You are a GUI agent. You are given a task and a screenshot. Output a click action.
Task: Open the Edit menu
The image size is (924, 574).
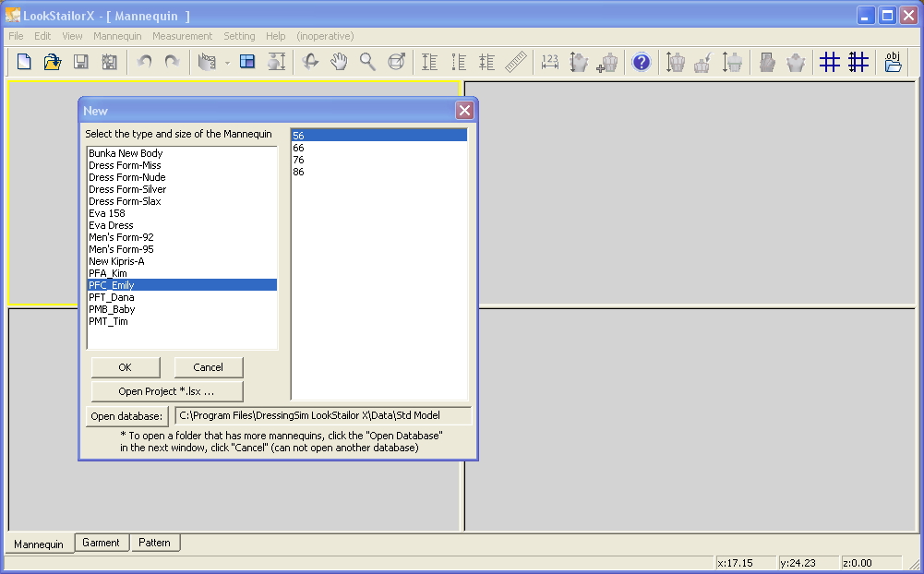[x=42, y=36]
